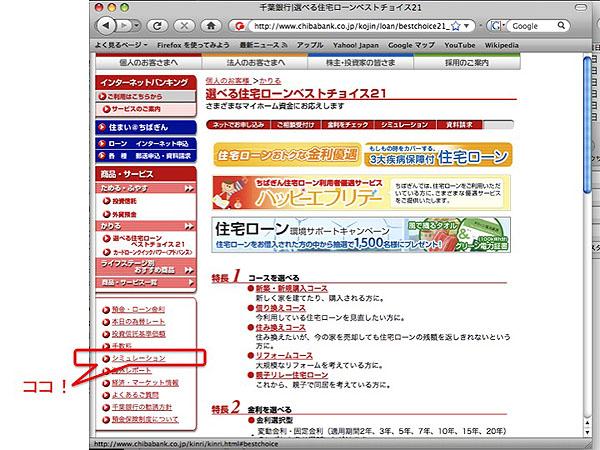600x450 pixels.
Task: Select the ネットでお申し込み red tab
Action: click(x=238, y=125)
